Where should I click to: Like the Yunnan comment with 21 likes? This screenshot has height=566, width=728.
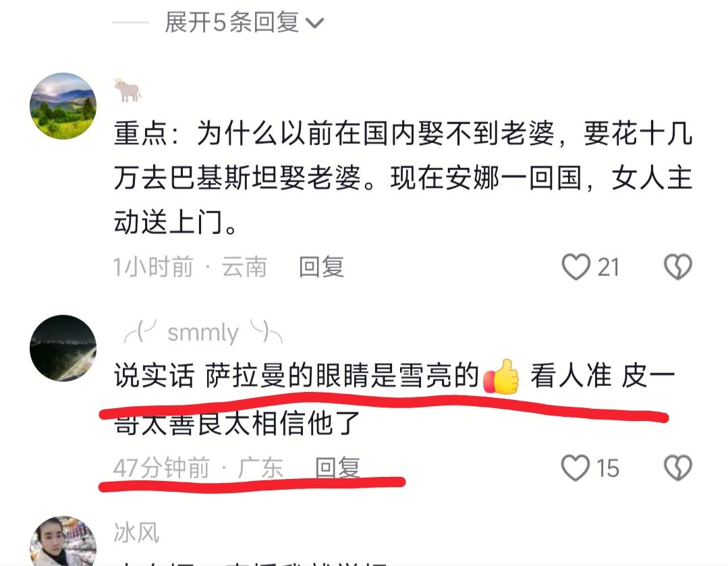pos(576,266)
